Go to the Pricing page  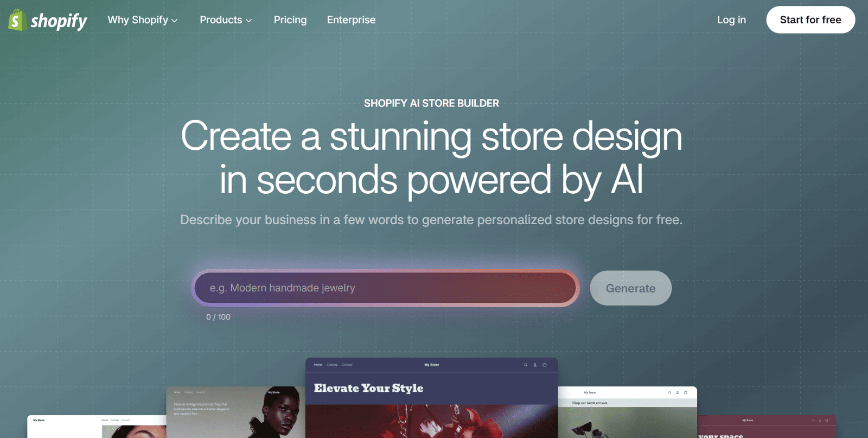click(290, 20)
